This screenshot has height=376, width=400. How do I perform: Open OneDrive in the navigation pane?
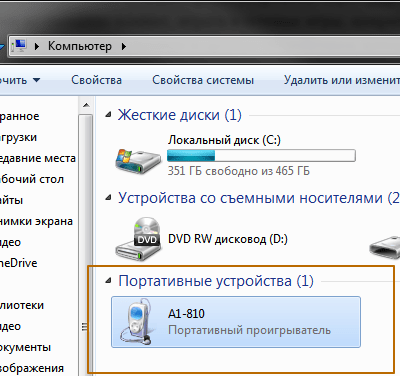19,263
